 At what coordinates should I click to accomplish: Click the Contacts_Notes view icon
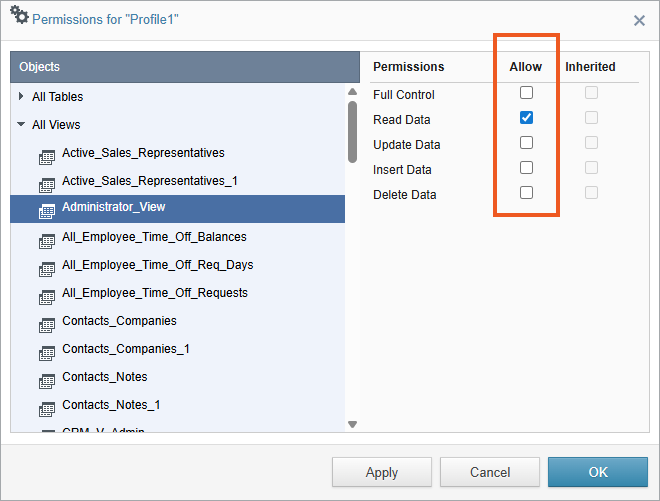pyautogui.click(x=47, y=381)
